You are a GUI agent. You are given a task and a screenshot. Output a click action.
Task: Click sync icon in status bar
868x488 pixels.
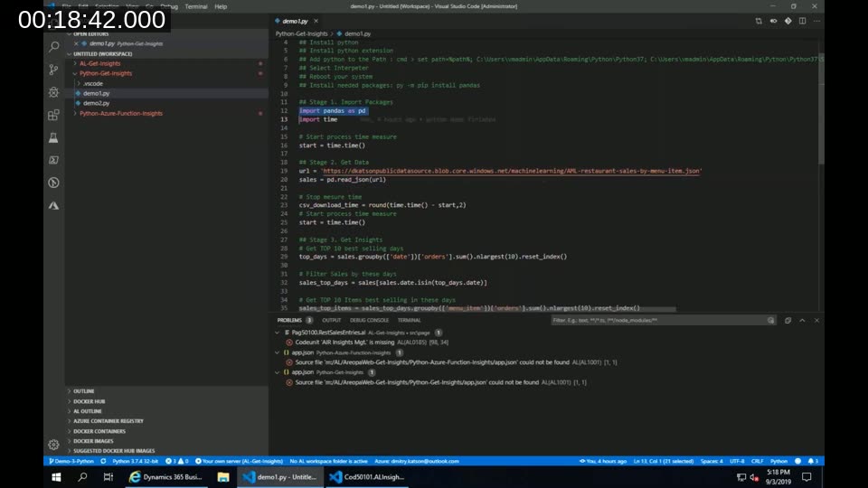click(x=103, y=461)
